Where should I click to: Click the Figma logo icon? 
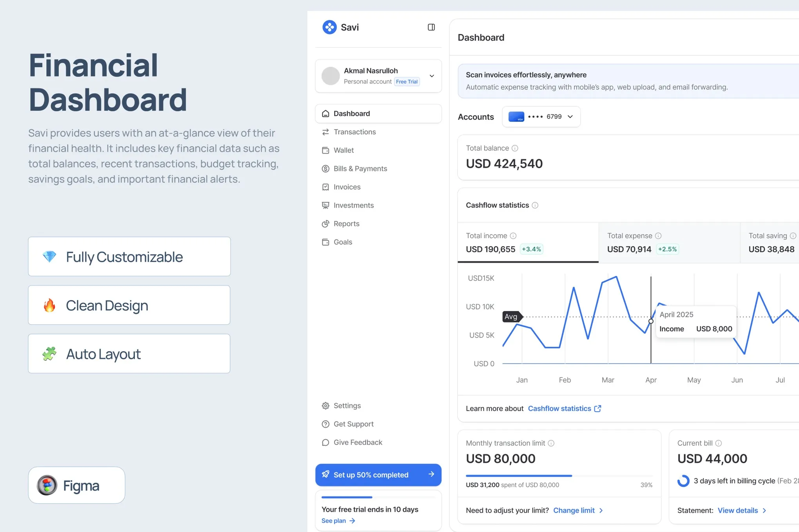(47, 485)
